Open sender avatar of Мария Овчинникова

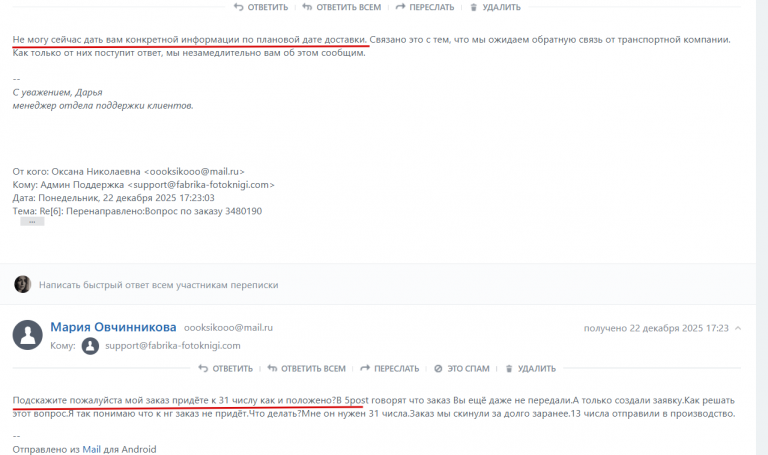[27, 335]
